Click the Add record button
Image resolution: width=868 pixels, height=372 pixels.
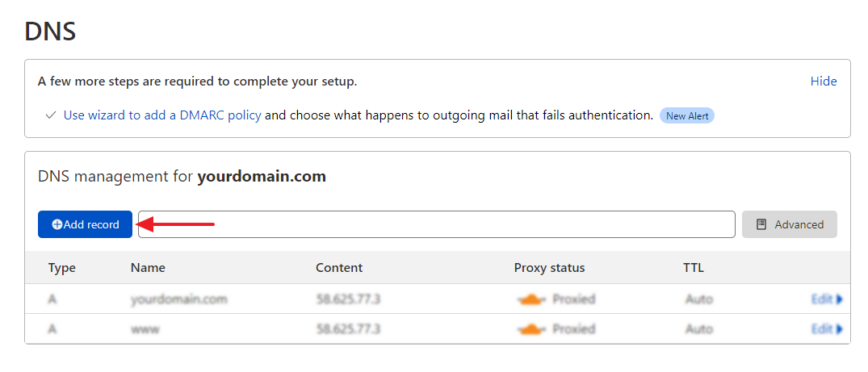[x=85, y=224]
